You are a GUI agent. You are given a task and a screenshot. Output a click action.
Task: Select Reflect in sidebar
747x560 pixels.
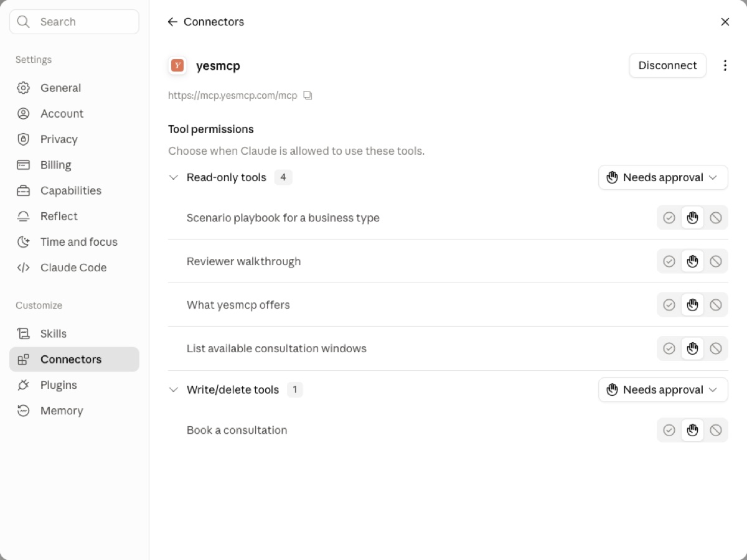(74, 217)
